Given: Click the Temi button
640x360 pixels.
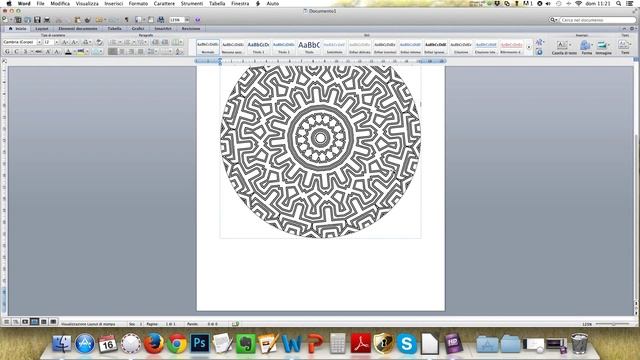Looking at the screenshot, I should 625,47.
